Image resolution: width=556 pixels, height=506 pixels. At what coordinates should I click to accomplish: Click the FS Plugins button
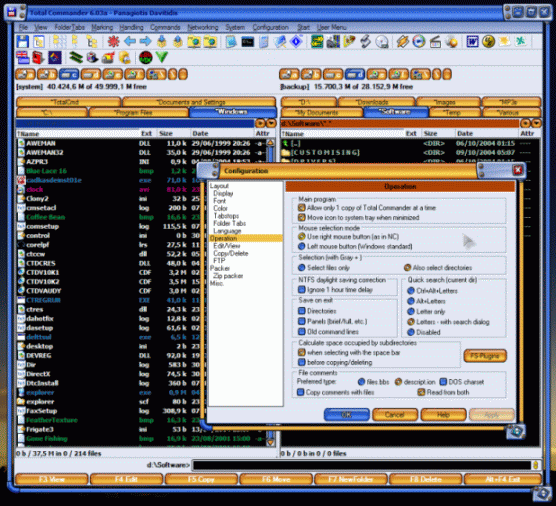click(485, 356)
